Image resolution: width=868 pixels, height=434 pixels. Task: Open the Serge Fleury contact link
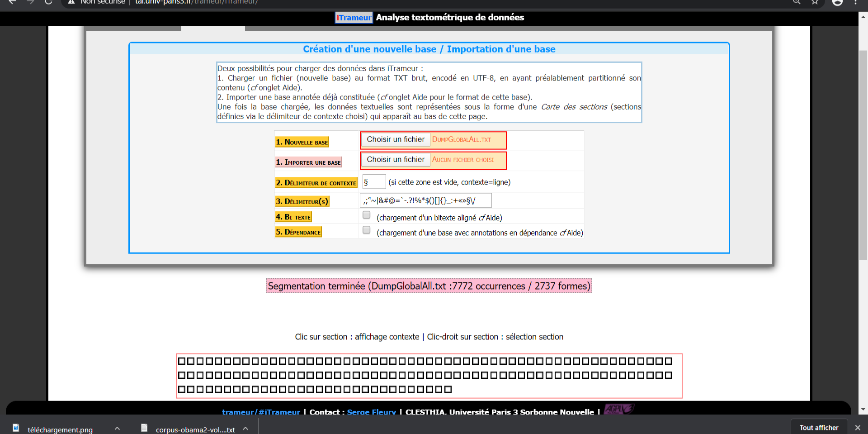[372, 412]
